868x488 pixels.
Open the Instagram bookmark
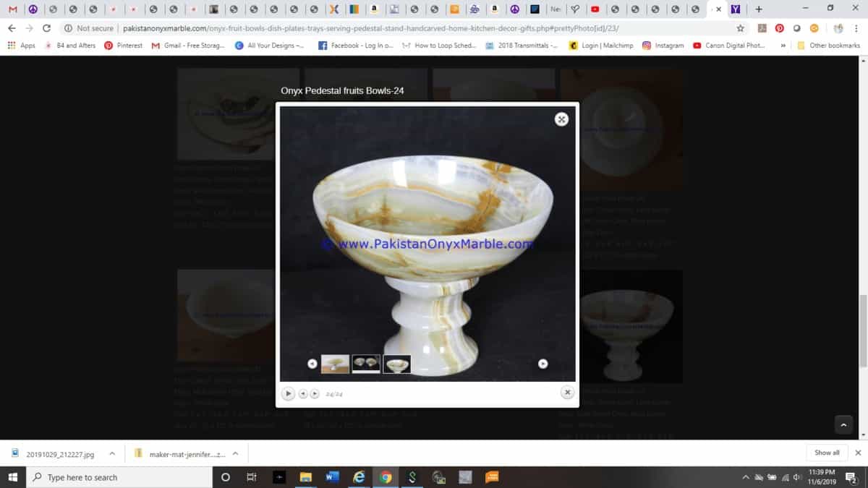point(663,46)
